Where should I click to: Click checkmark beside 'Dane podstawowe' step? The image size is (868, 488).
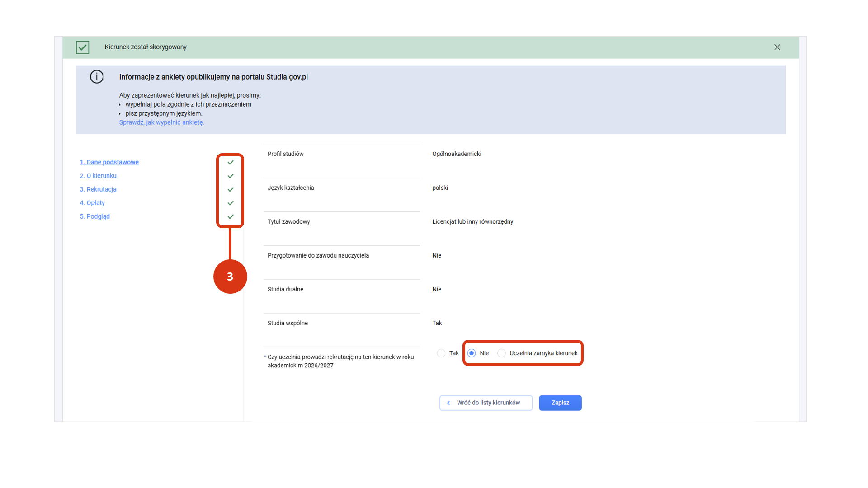pos(231,162)
